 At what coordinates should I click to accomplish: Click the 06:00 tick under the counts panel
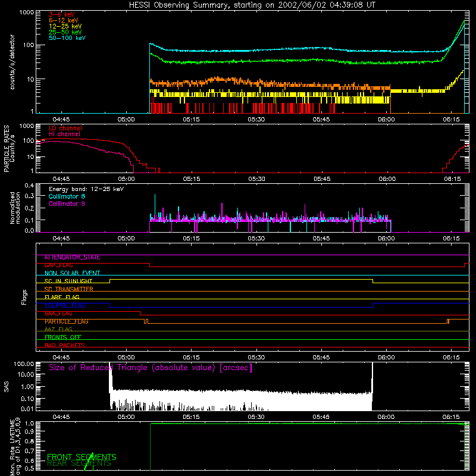[x=386, y=120]
